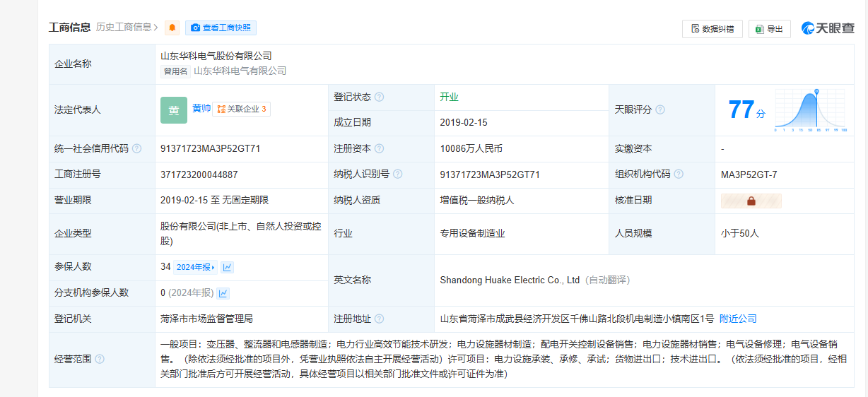Click the 天眼评分 distribution chart

point(811,110)
